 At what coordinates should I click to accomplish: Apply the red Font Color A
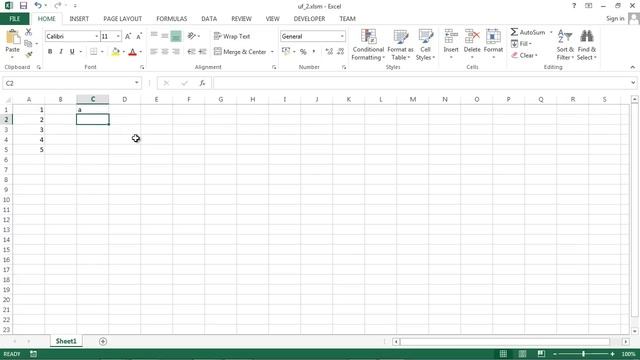click(132, 52)
